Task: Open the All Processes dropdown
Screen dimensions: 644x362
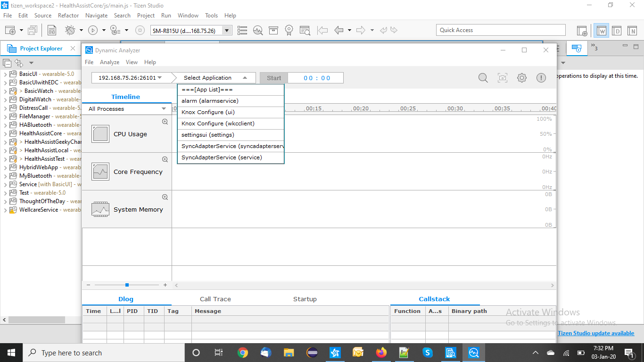Action: tap(164, 109)
